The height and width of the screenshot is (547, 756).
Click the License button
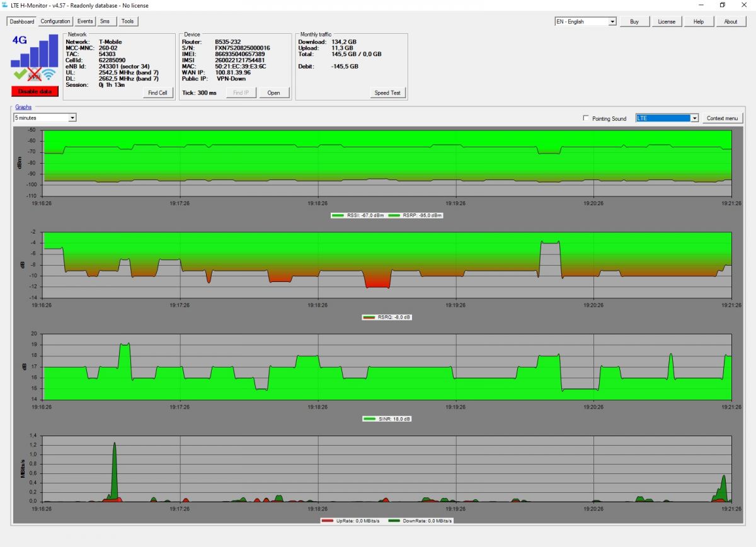click(x=667, y=21)
